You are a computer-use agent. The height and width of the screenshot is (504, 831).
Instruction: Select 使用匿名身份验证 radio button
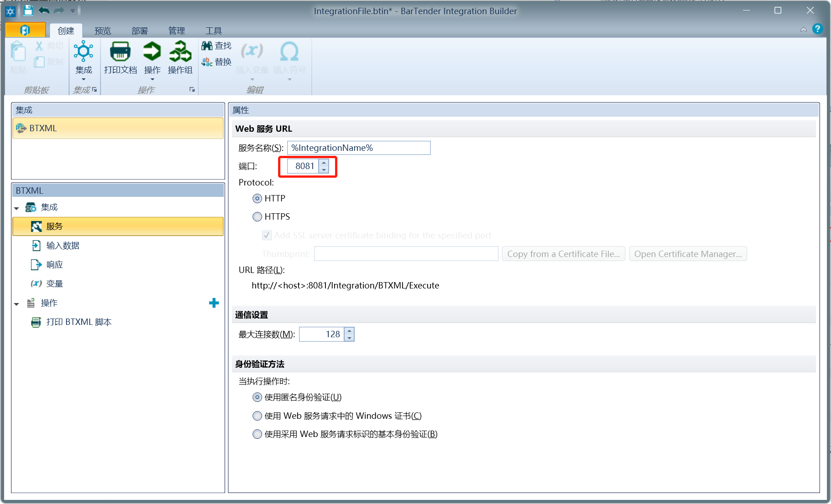point(258,397)
